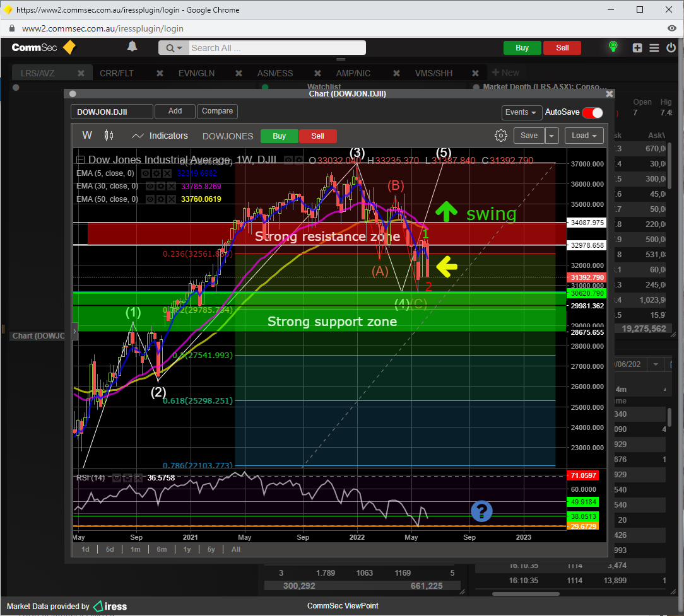Screen dimensions: 684x616
Task: Click the green Buy button in chart toolbar
Action: [x=279, y=136]
